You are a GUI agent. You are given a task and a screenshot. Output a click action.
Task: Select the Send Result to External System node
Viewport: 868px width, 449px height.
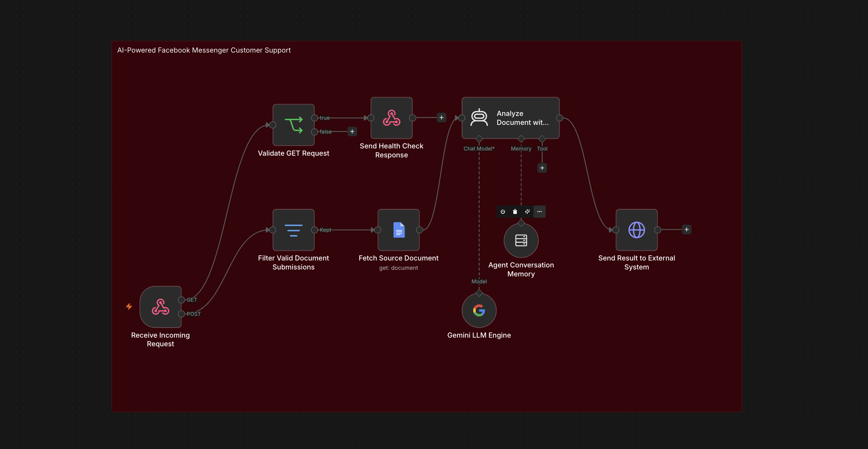tap(636, 230)
